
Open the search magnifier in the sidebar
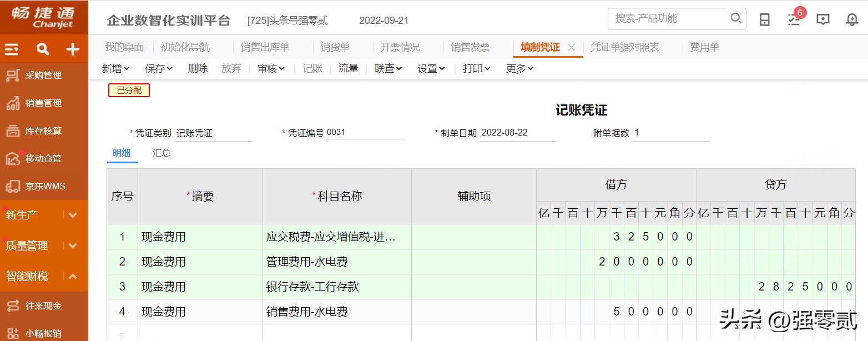coord(42,49)
